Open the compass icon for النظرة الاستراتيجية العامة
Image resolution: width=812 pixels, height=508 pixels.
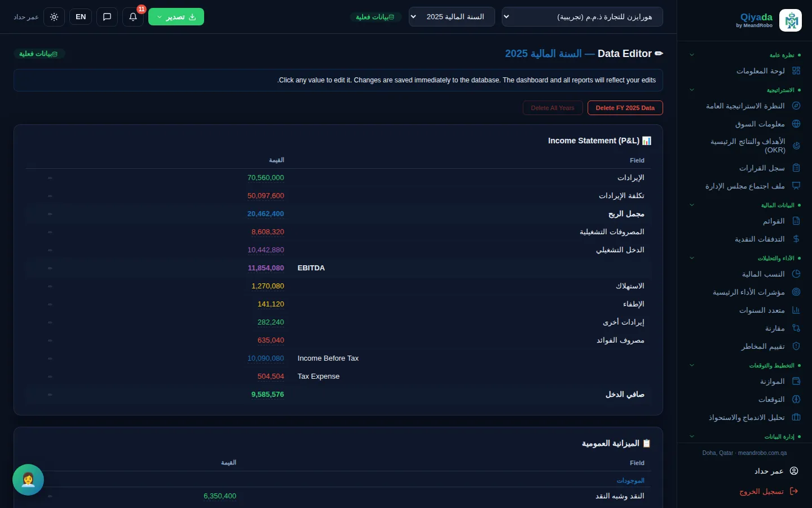pos(796,106)
